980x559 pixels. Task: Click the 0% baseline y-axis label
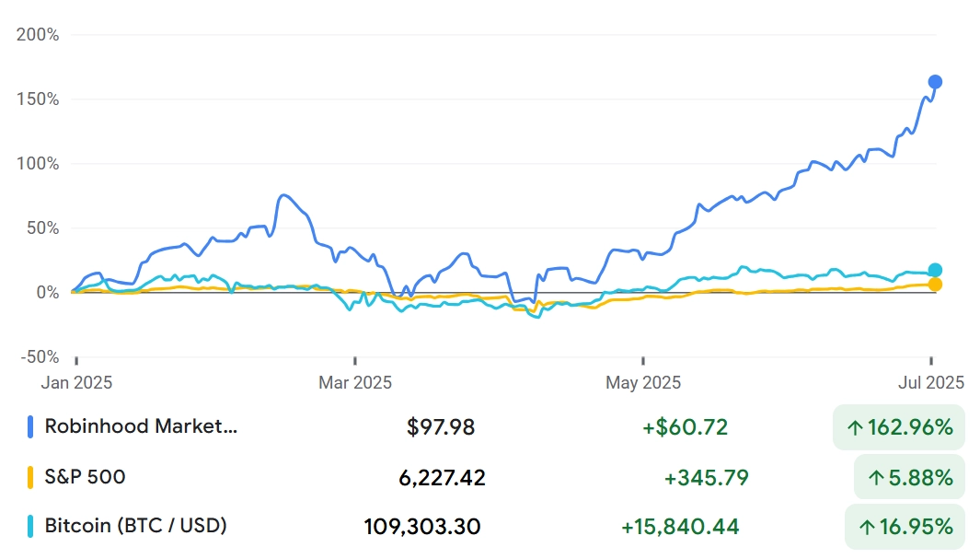click(48, 293)
